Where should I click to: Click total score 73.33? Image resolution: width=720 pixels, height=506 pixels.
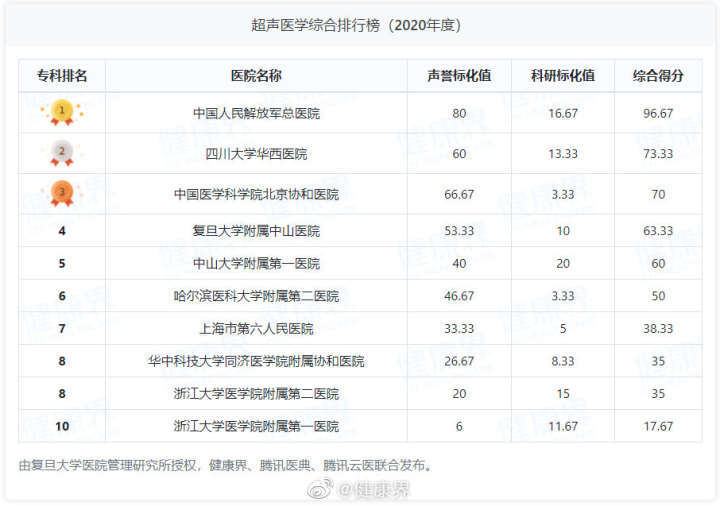[x=658, y=153]
